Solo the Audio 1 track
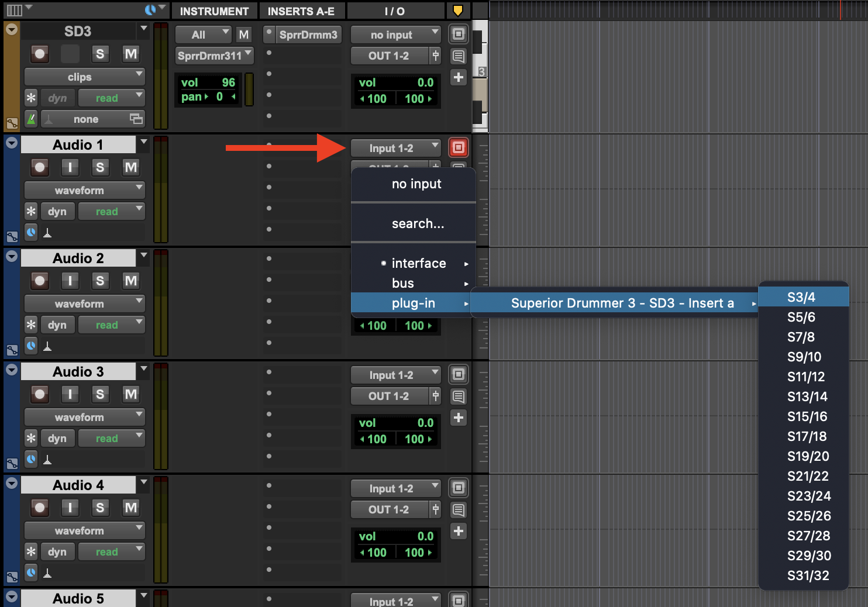Viewport: 868px width, 607px height. [100, 167]
